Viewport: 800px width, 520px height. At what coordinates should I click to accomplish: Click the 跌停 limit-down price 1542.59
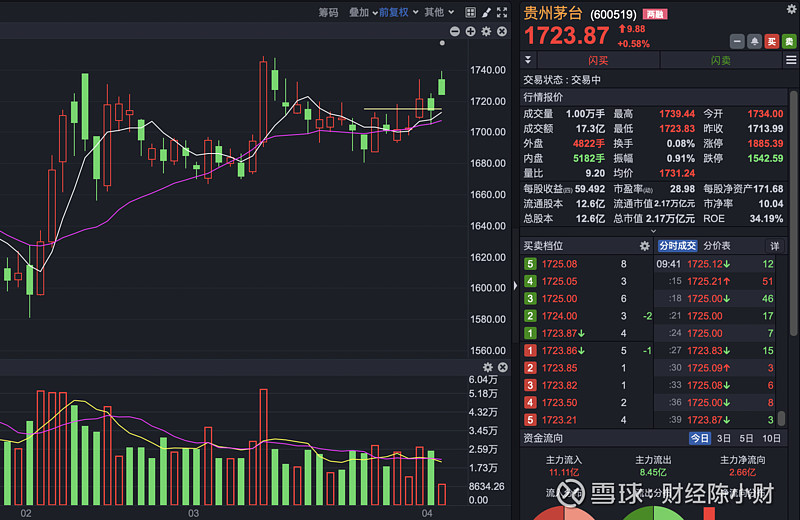coord(765,158)
